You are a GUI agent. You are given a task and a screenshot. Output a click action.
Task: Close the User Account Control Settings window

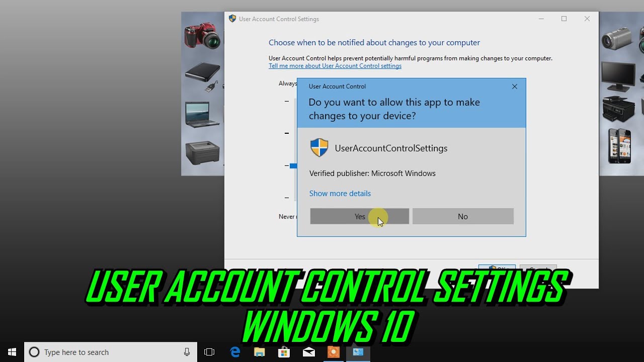point(587,19)
